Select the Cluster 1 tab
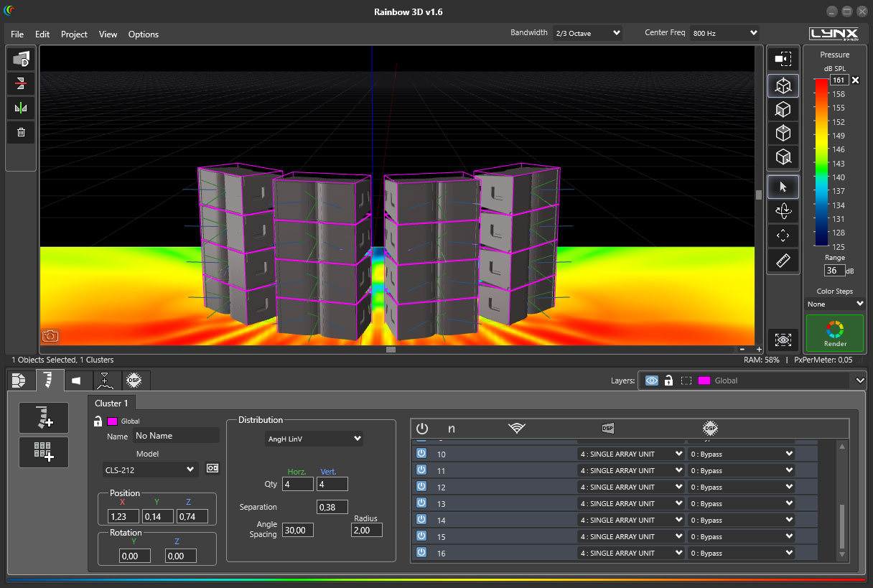The width and height of the screenshot is (873, 588). 111,403
